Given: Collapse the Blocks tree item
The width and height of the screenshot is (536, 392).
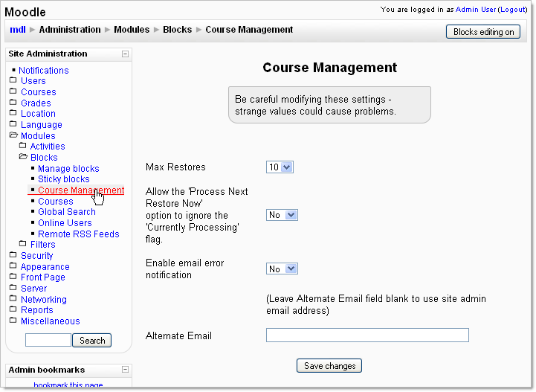Looking at the screenshot, I should [x=44, y=158].
